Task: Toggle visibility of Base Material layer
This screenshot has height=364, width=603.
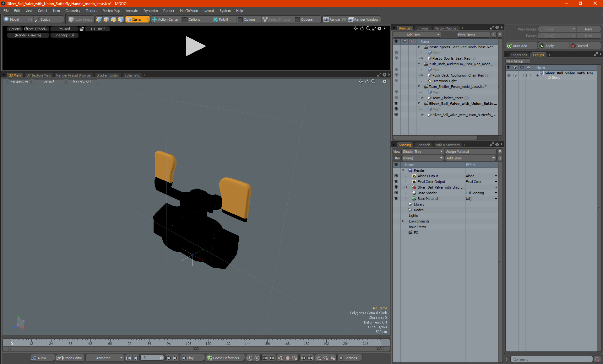Action: pos(396,199)
